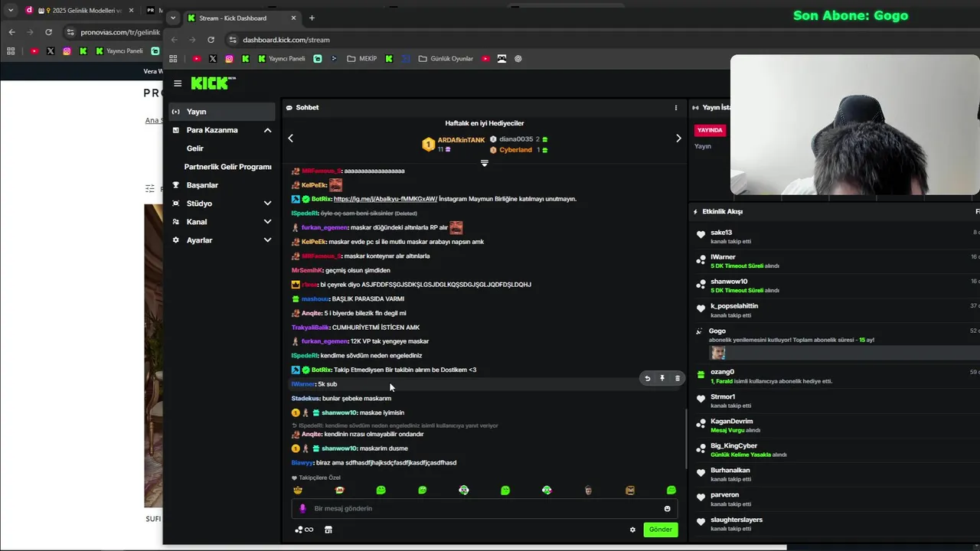Screen dimensions: 980x551
Task: Open the X bookmark in Kick window
Action: [x=213, y=59]
